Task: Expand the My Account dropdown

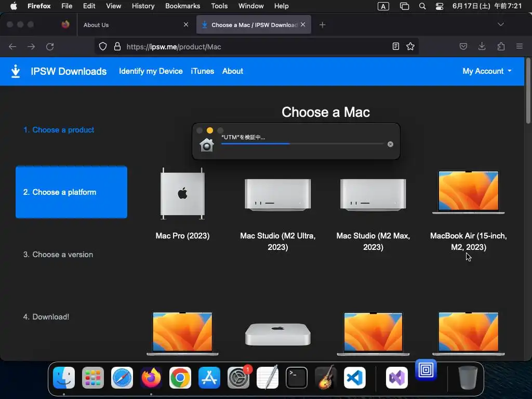Action: (487, 71)
